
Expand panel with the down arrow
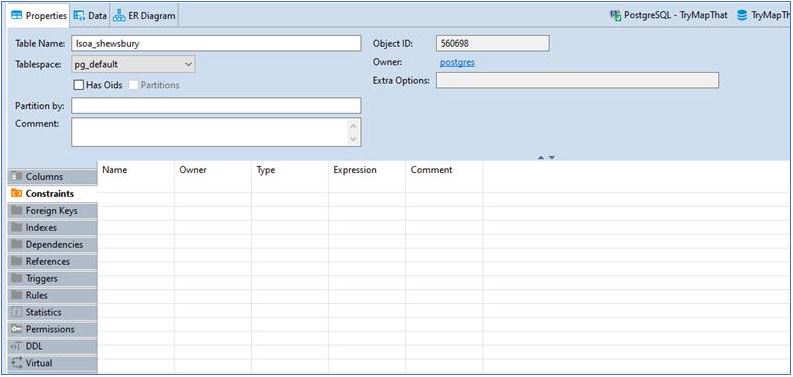point(552,157)
